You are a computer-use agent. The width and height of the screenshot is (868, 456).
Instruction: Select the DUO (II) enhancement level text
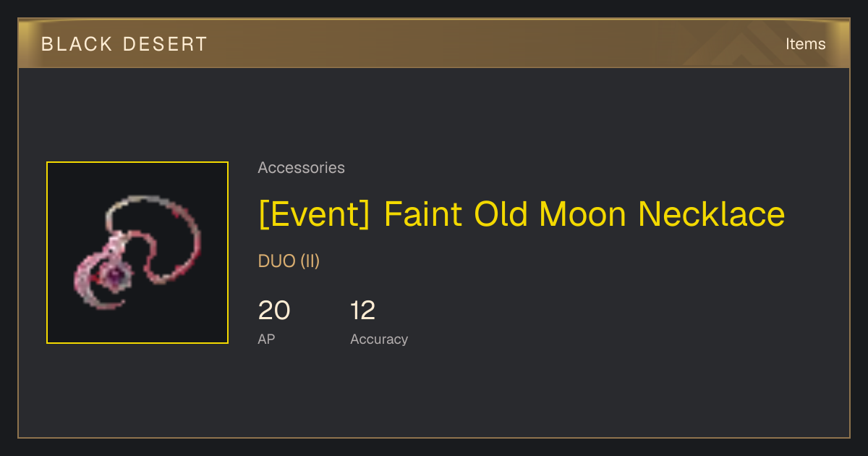[289, 261]
